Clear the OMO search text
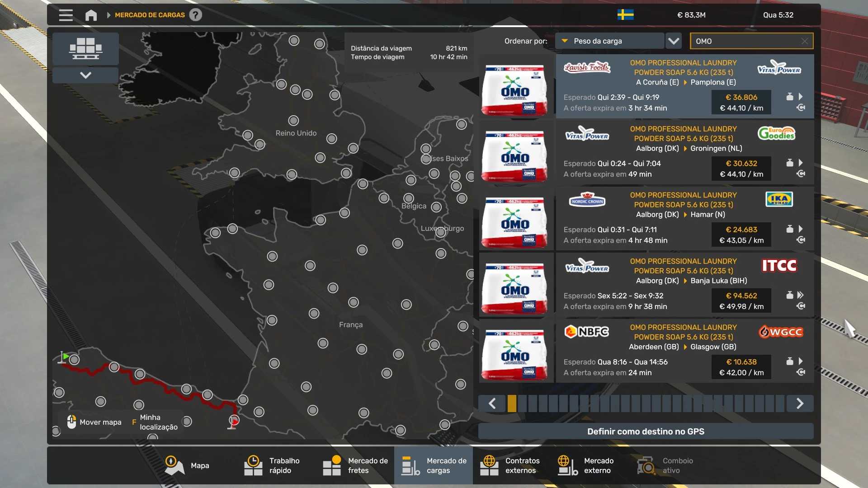Viewport: 868px width, 488px height. [805, 41]
